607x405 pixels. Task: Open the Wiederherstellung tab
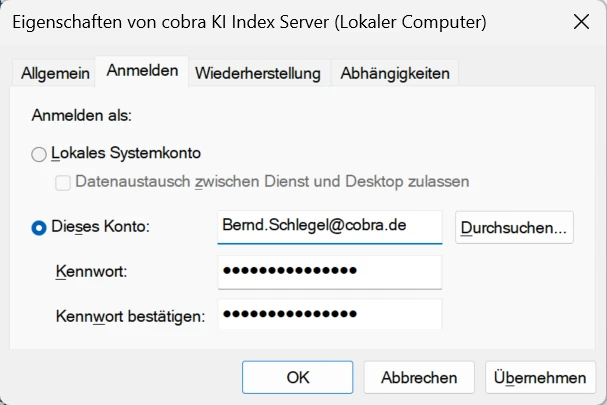(x=258, y=73)
